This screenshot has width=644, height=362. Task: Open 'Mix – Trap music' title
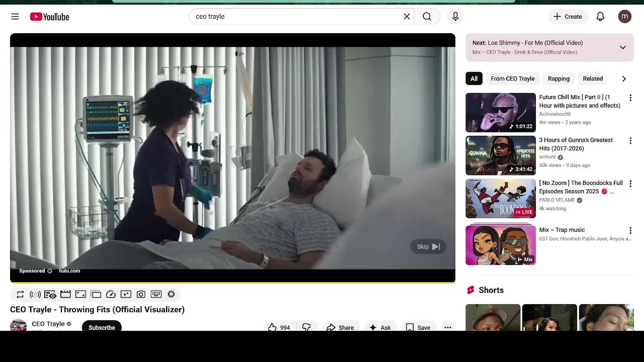click(x=562, y=230)
